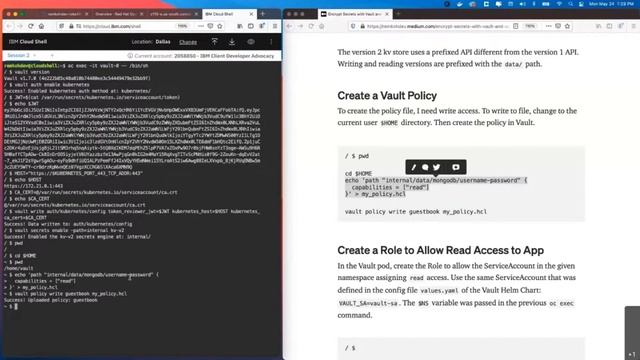
Task: Click the terminal line vault auth enable kubernetes
Action: pyautogui.click(x=47, y=84)
